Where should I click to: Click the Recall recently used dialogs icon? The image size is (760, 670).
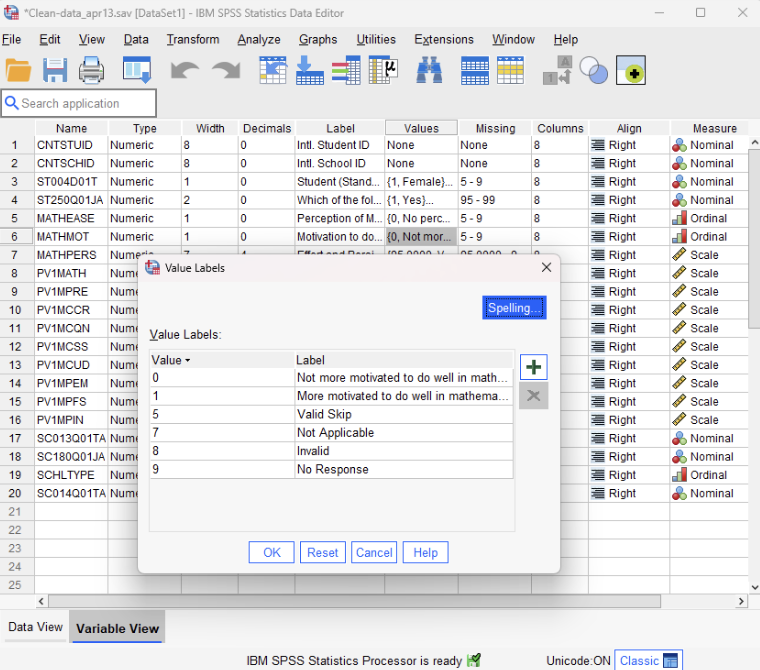tap(137, 70)
